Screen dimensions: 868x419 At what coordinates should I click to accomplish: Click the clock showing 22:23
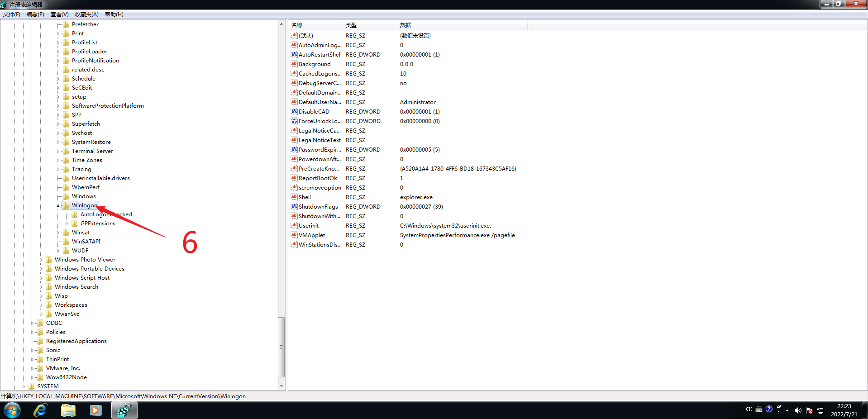coord(844,406)
